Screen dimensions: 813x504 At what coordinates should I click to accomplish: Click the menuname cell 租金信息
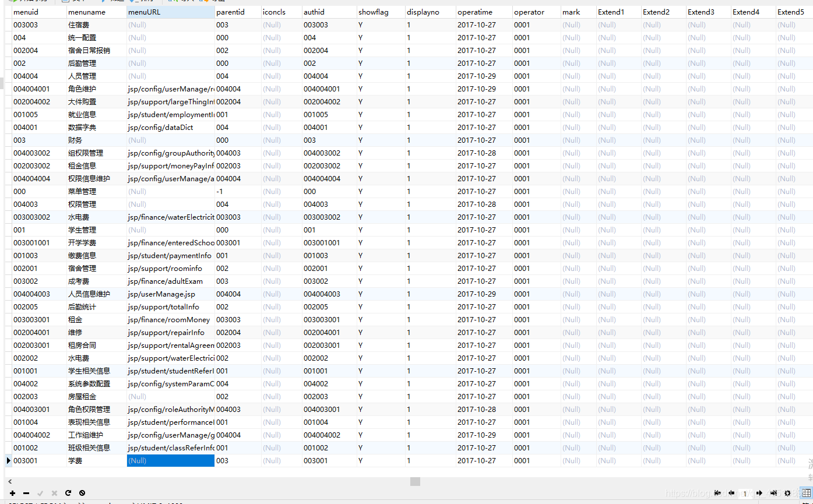tap(96, 165)
